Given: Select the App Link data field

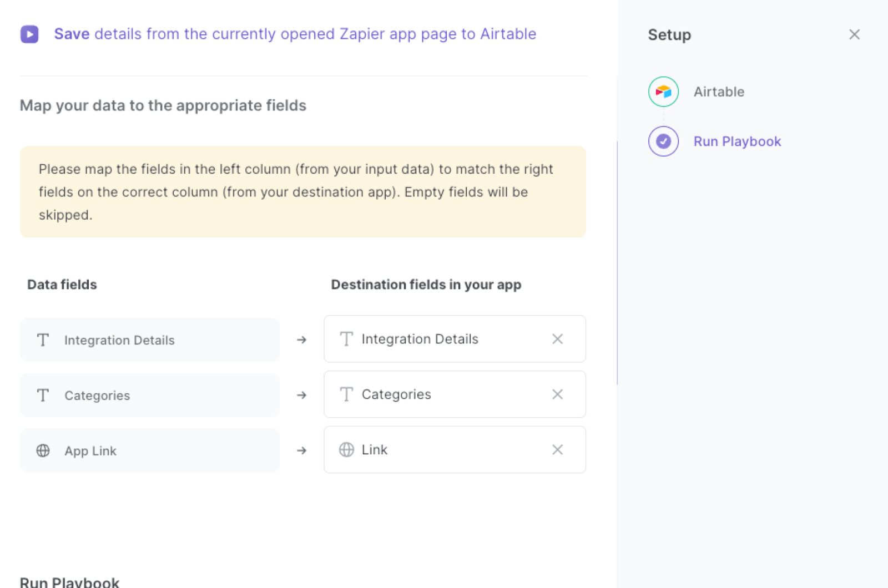Looking at the screenshot, I should tap(150, 451).
